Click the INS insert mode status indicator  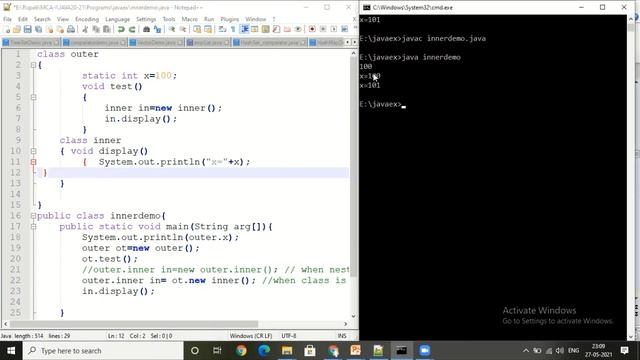(342, 336)
